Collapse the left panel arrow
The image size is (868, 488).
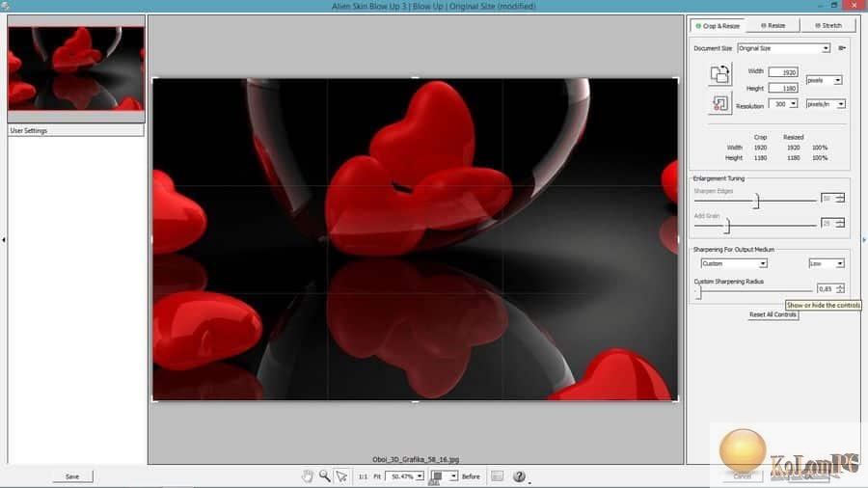click(4, 240)
